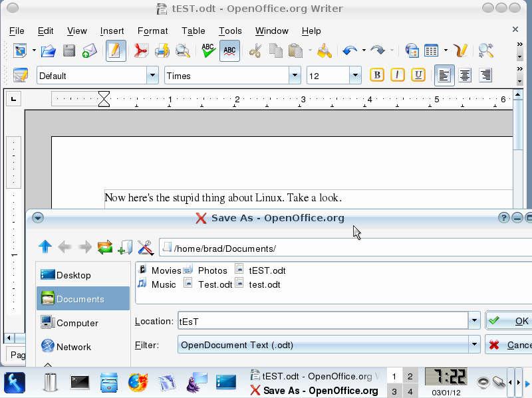Toggle Edit File mode pencil icon
The width and height of the screenshot is (532, 398).
click(116, 51)
